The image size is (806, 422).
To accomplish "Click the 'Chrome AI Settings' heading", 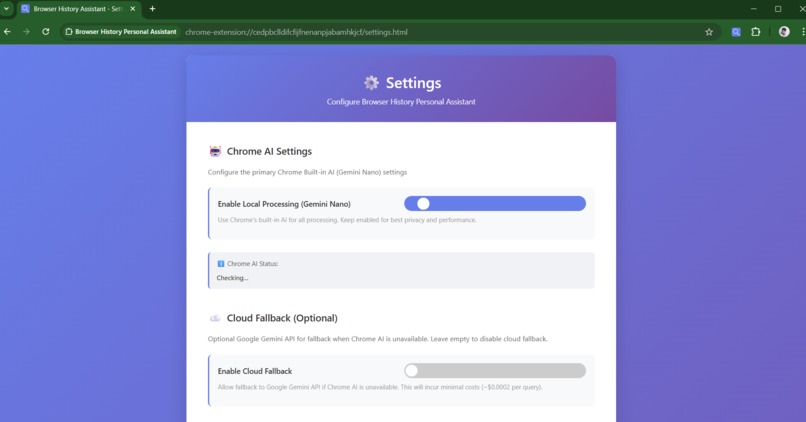I will 269,151.
